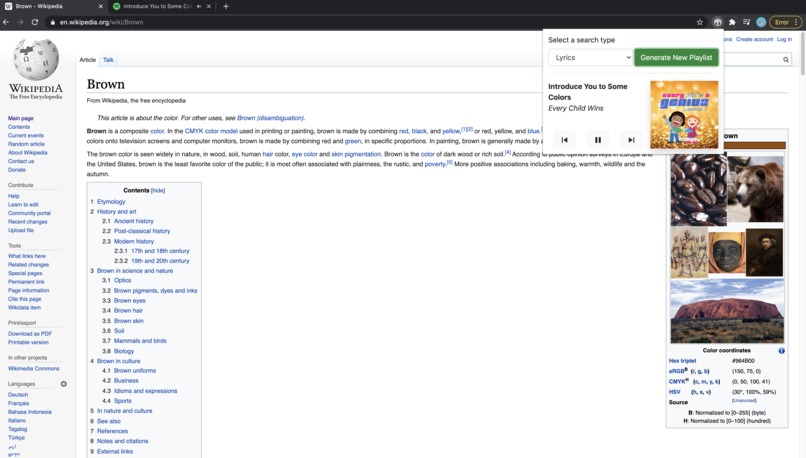806x458 pixels.
Task: Open the Recent changes link
Action: coord(28,222)
